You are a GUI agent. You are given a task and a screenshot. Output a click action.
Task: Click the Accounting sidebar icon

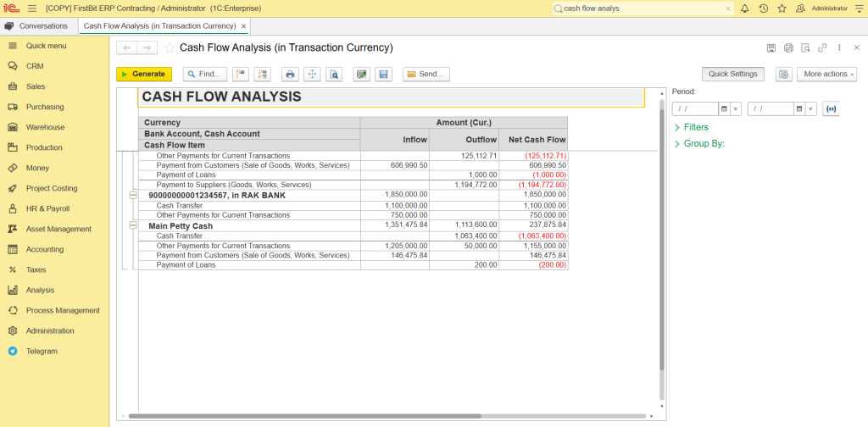13,249
